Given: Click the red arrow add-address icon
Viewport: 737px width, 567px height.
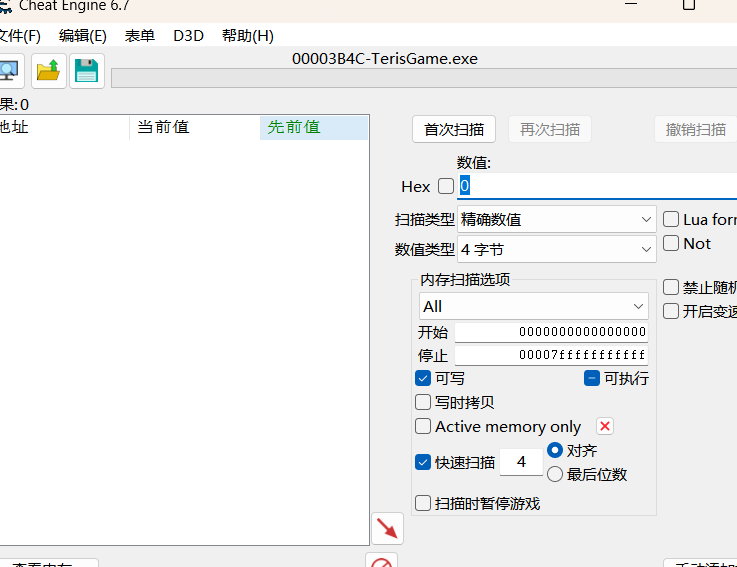Looking at the screenshot, I should coord(387,528).
